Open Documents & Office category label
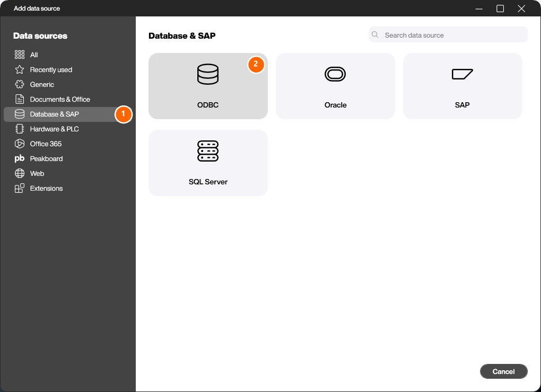 point(60,99)
